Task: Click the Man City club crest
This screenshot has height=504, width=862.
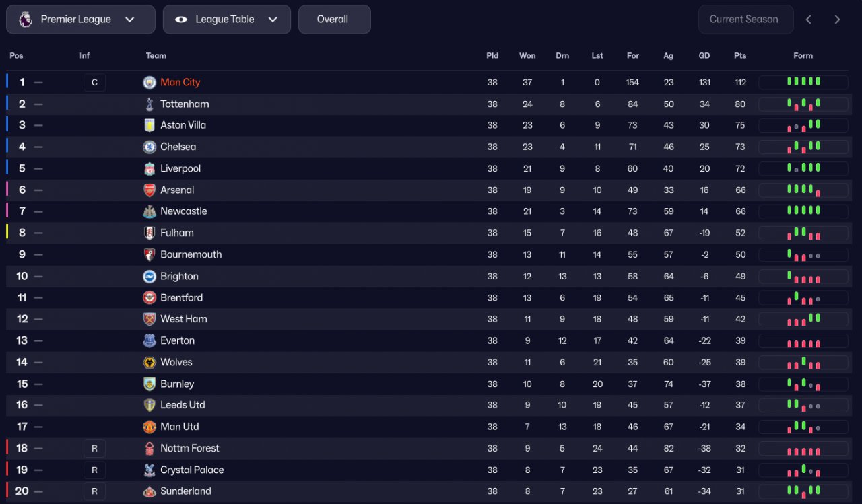Action: pos(150,82)
